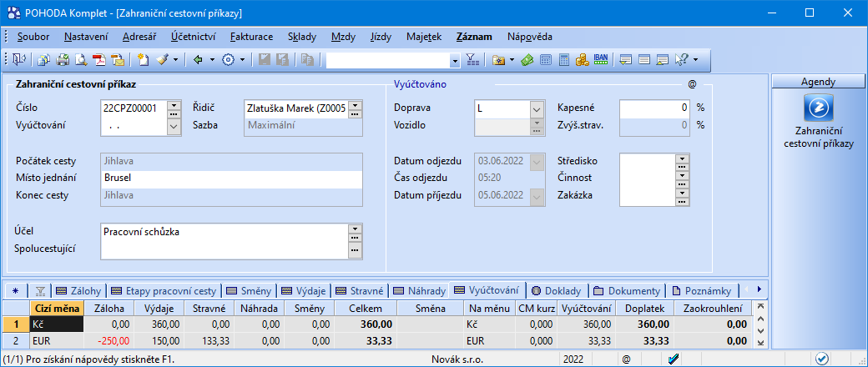Open Zahraniční cestovní příkazy agenda icon

(818, 108)
